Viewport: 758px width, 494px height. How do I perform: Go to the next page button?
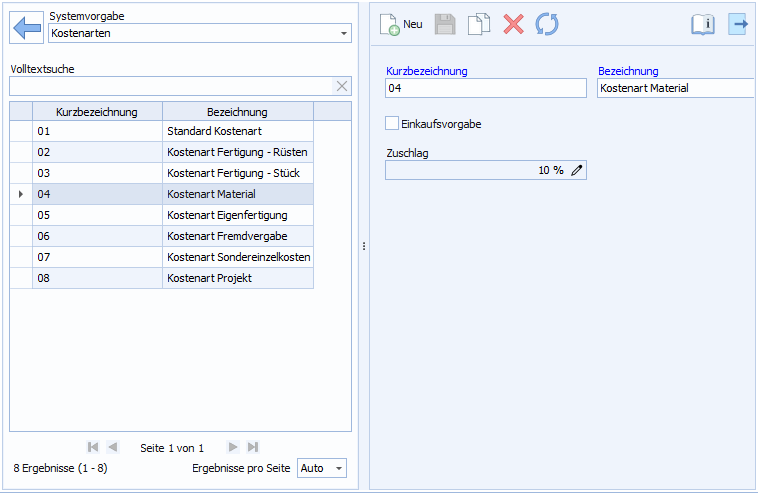tap(233, 447)
